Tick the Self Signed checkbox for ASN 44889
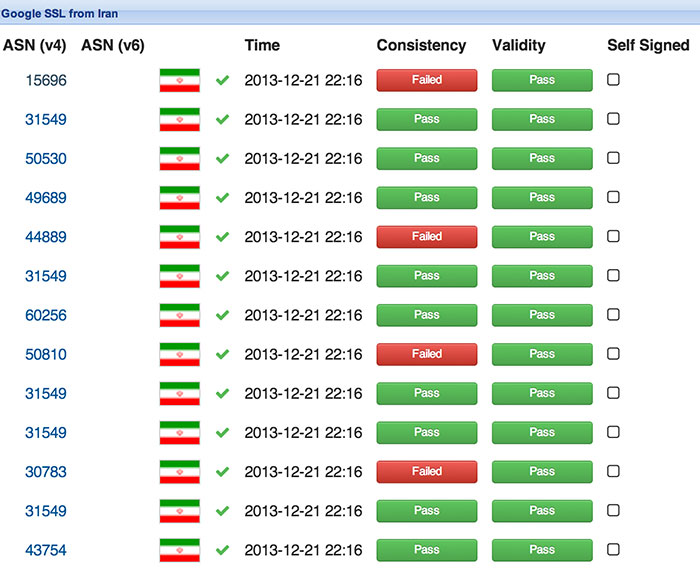 tap(613, 236)
